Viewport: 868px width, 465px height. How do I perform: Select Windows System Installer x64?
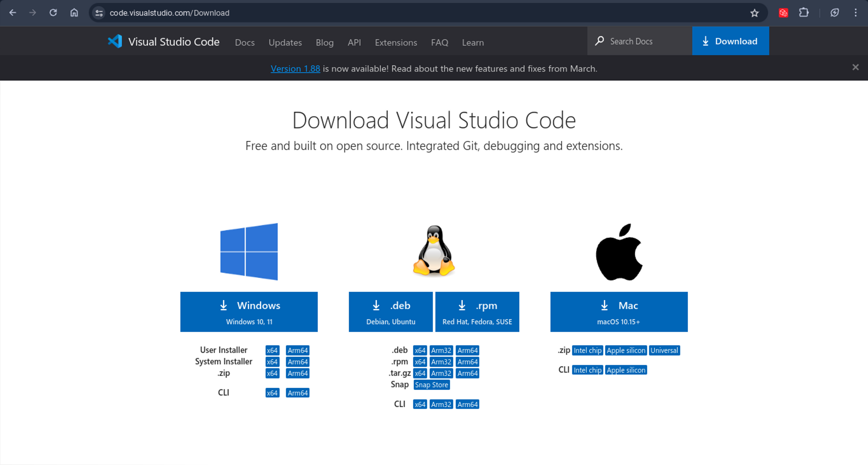(272, 362)
